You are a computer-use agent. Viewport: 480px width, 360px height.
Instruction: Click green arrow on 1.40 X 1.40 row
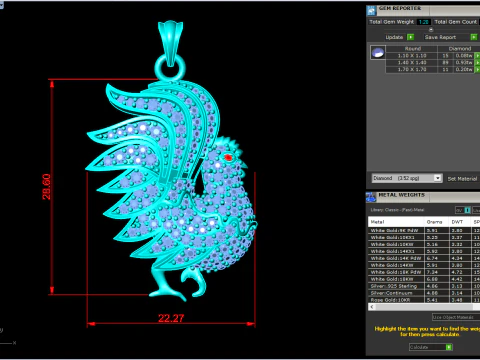[x=477, y=63]
